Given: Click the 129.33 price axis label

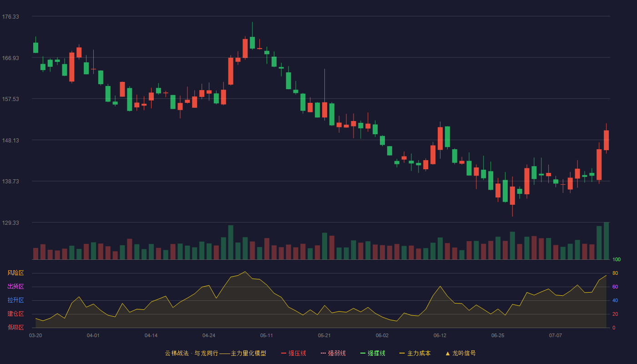Looking at the screenshot, I should coord(10,222).
